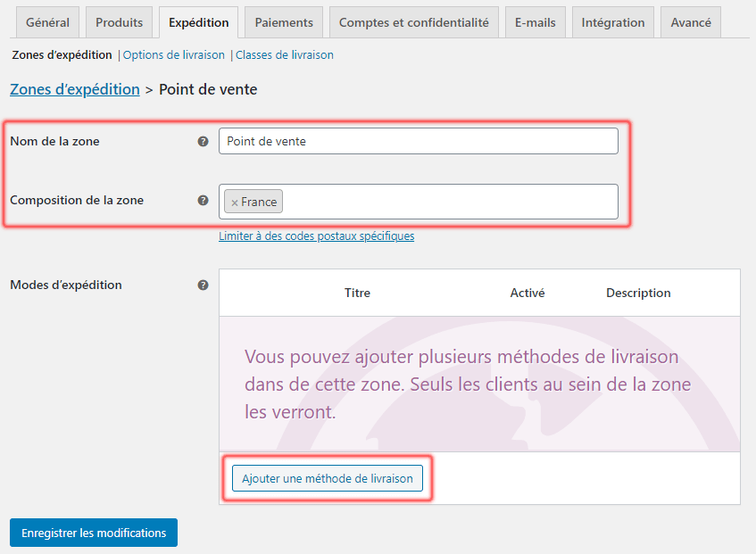Viewport: 756px width, 554px height.
Task: Focus the Nom de la zone field
Action: coord(419,141)
